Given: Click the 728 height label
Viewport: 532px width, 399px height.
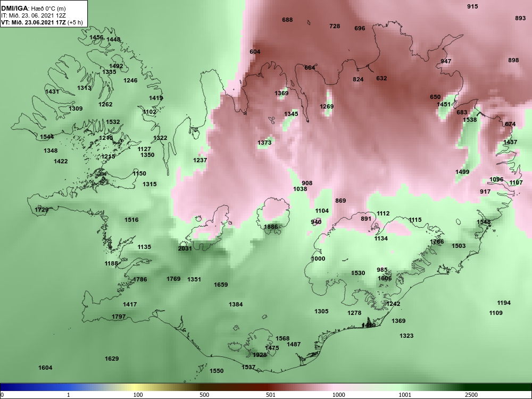Looking at the screenshot, I should 335,26.
